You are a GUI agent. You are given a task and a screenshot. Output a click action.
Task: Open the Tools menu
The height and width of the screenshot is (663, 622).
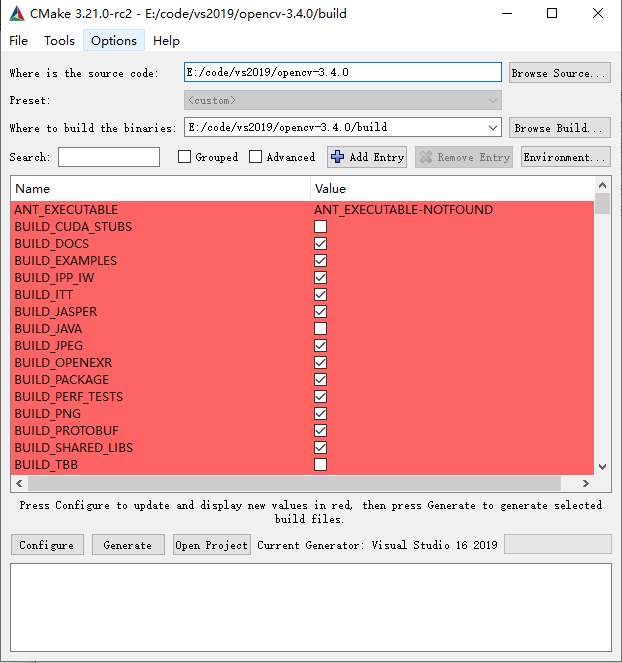[x=59, y=41]
